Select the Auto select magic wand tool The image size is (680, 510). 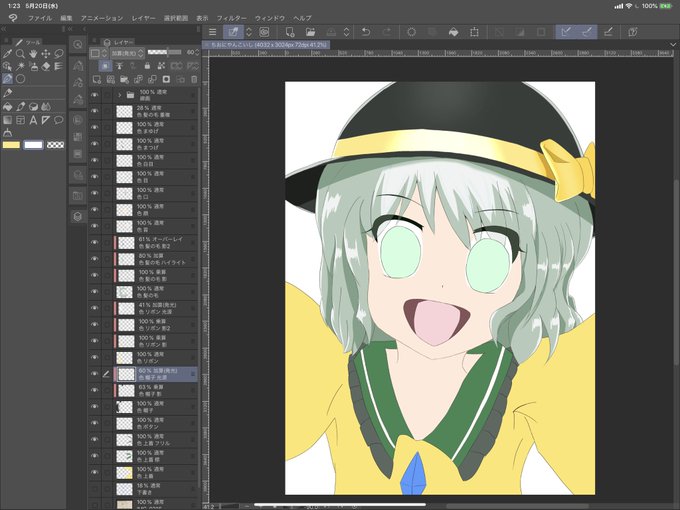pos(20,66)
